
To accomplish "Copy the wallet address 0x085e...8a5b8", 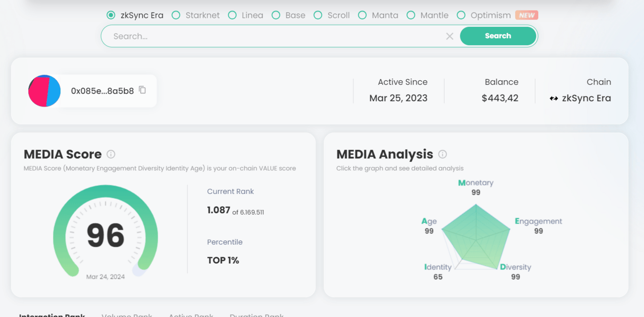I will click(x=143, y=90).
